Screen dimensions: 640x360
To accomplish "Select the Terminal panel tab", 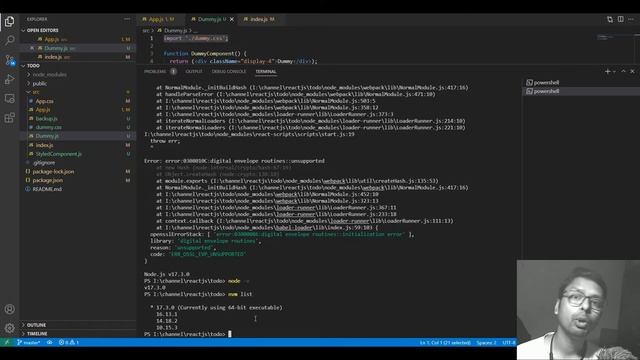I will click(266, 71).
